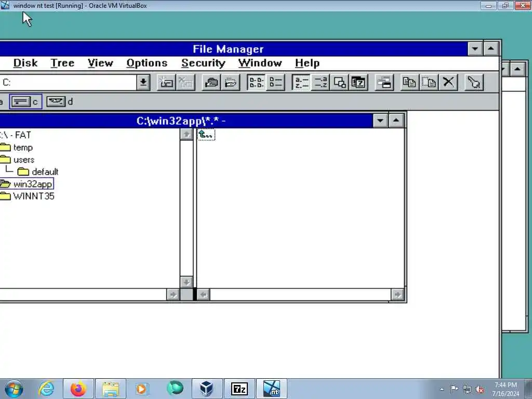Sort files by name (a-z icon)
The width and height of the screenshot is (532, 399).
click(x=301, y=82)
